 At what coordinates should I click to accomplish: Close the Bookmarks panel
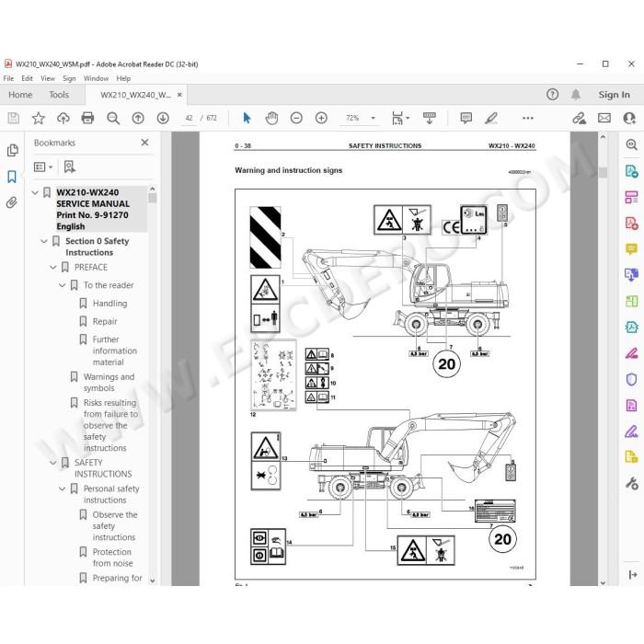[144, 143]
